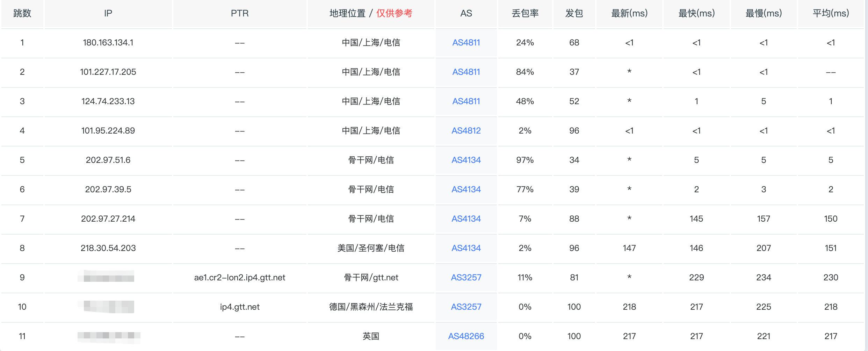
Task: Click the 美国/圣何塞/电信 location cell
Action: pos(371,248)
